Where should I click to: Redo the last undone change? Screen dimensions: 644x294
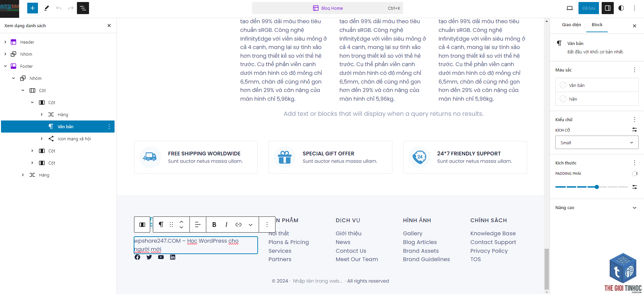(71, 8)
